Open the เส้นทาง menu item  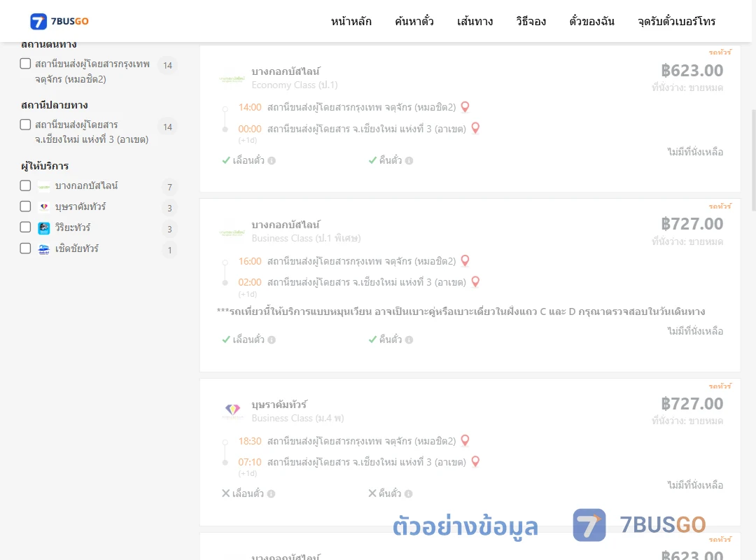pyautogui.click(x=475, y=21)
